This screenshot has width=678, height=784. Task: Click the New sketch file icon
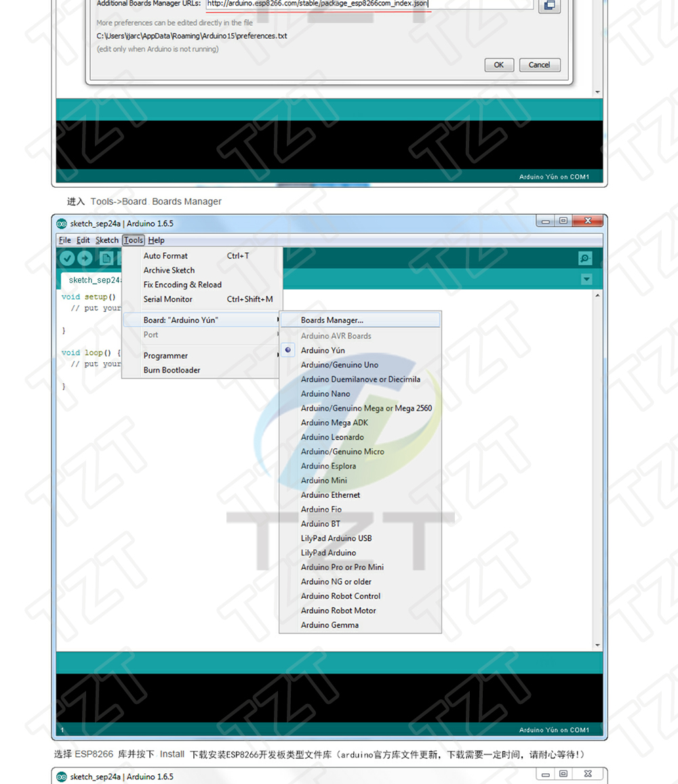[106, 258]
